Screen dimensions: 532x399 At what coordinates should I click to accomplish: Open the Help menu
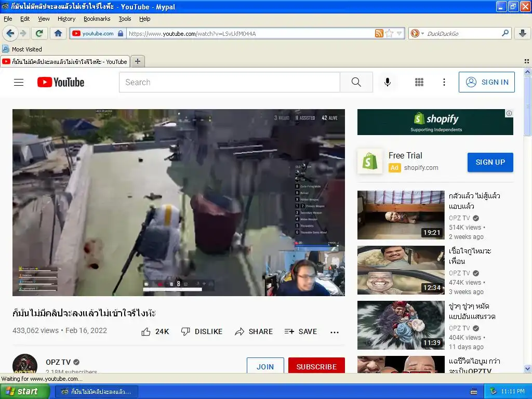click(x=144, y=19)
